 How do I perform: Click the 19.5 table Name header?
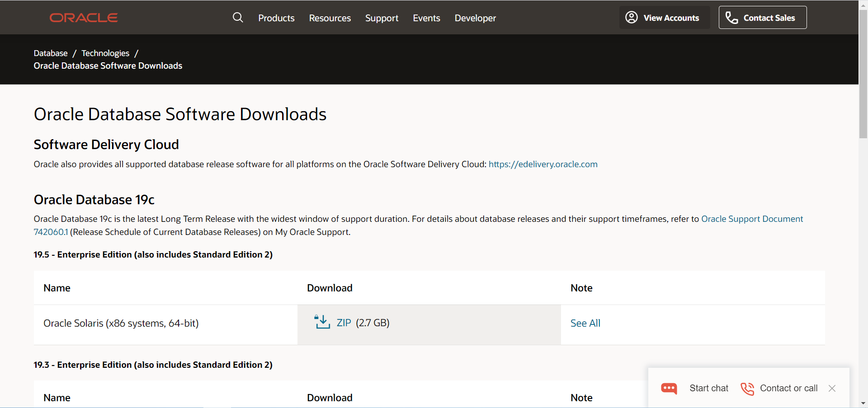[x=57, y=288]
